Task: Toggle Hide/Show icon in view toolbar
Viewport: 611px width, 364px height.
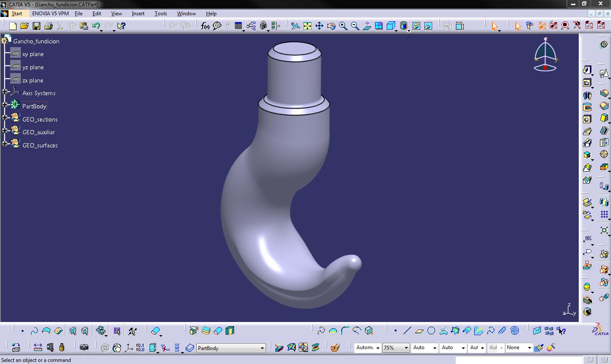Action: 416,26
